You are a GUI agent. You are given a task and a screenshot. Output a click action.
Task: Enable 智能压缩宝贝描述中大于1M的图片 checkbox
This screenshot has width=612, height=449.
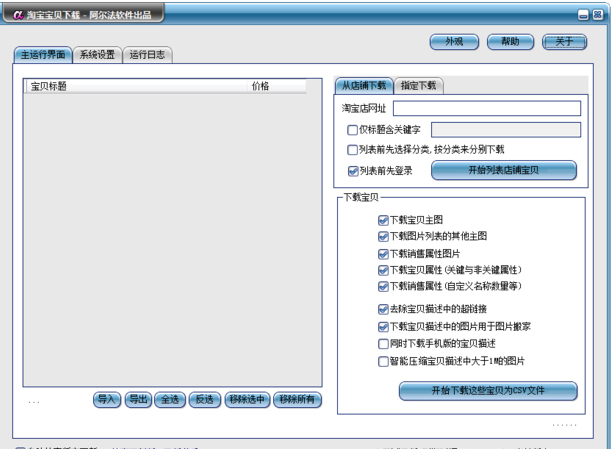[383, 361]
